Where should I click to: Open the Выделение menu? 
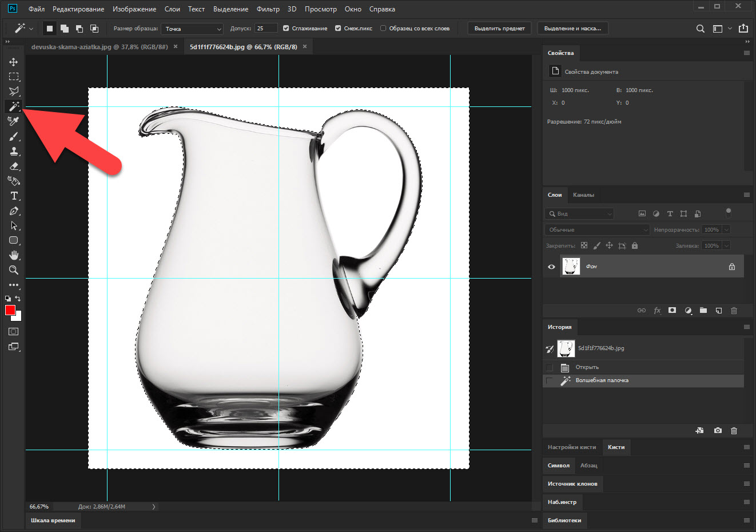pyautogui.click(x=231, y=9)
